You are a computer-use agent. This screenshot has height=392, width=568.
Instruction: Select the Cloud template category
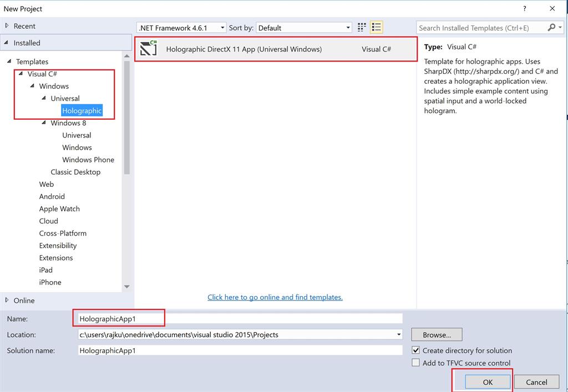click(49, 221)
